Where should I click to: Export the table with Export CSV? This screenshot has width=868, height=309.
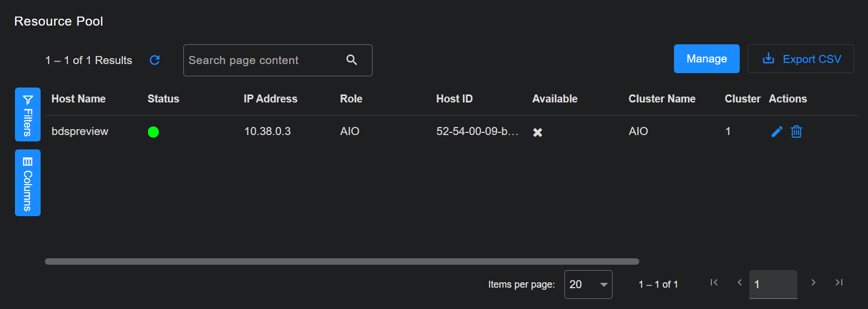click(x=800, y=59)
